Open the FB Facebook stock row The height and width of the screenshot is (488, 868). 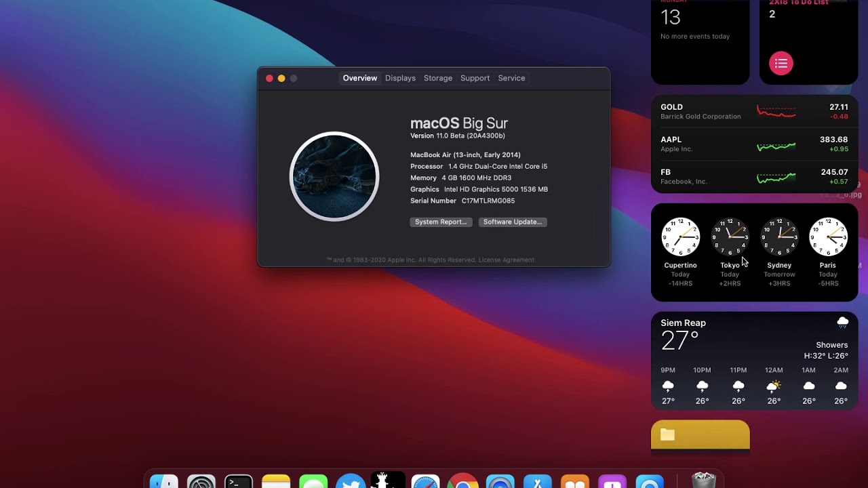coord(755,176)
